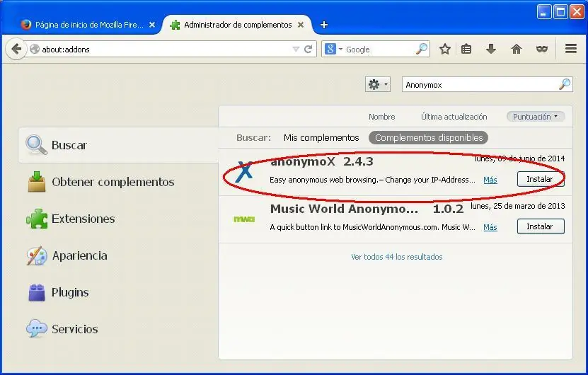
Task: Open Apariencia category
Action: pyautogui.click(x=118, y=255)
